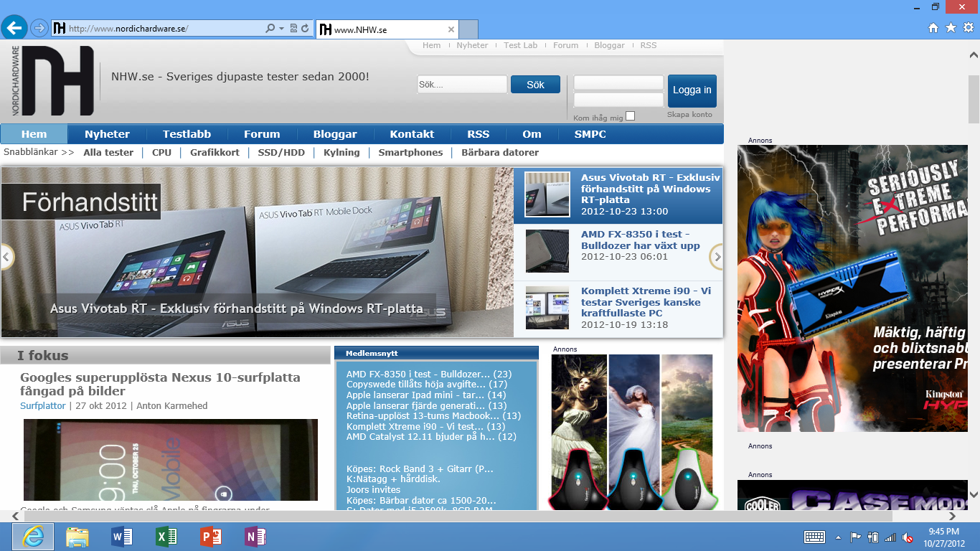Enable the Kom ihåg mig checkbox
The height and width of the screenshot is (551, 980).
click(x=629, y=115)
